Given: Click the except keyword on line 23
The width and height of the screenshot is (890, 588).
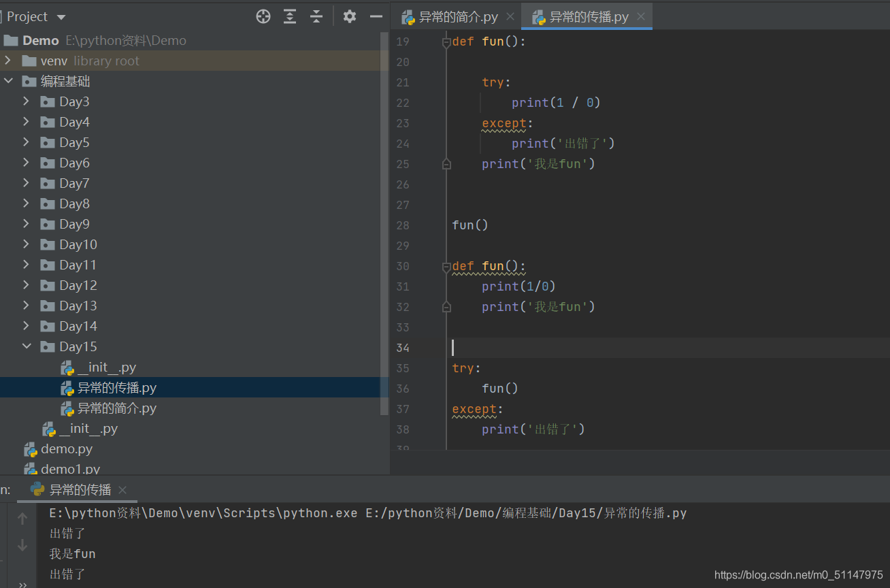Looking at the screenshot, I should coord(504,123).
